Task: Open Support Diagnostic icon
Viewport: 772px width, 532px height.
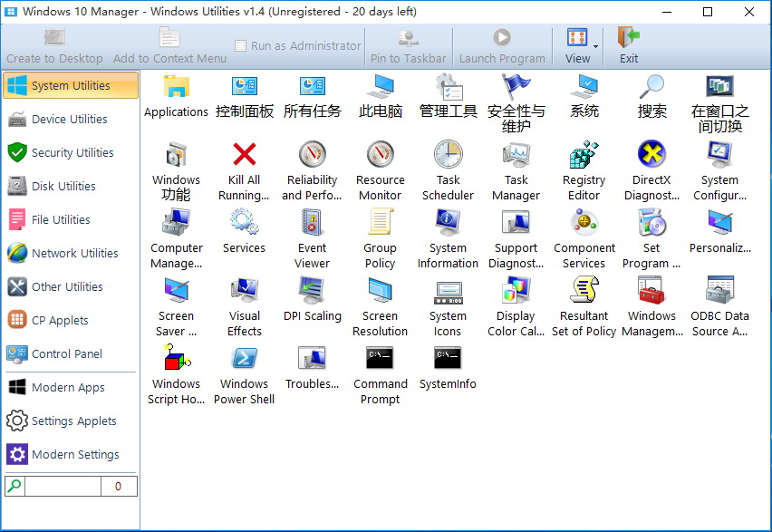Action: point(516,222)
